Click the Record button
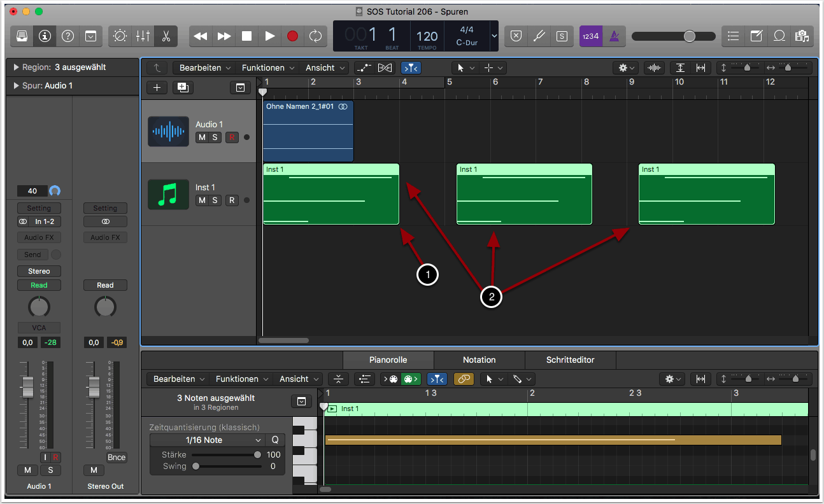The height and width of the screenshot is (504, 824). point(292,36)
